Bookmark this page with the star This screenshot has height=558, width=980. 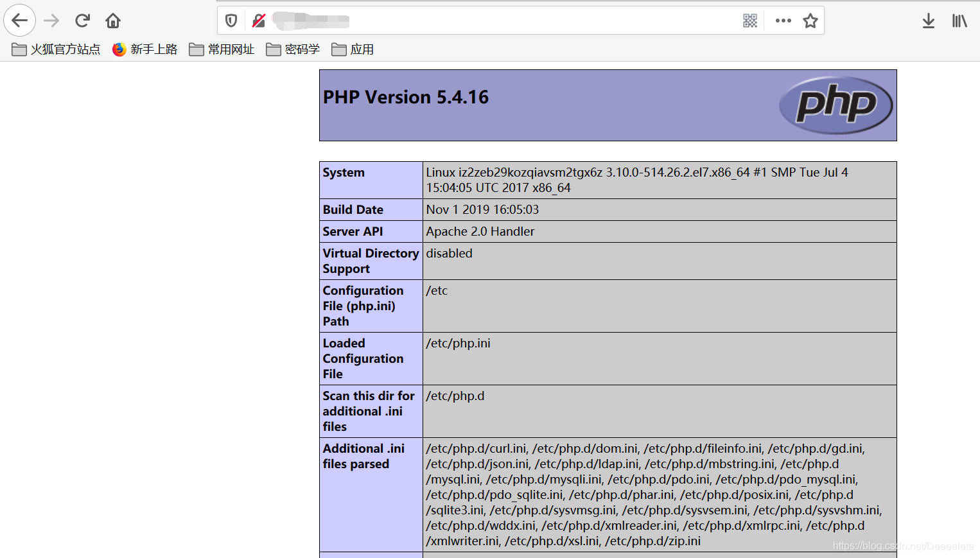click(x=810, y=21)
